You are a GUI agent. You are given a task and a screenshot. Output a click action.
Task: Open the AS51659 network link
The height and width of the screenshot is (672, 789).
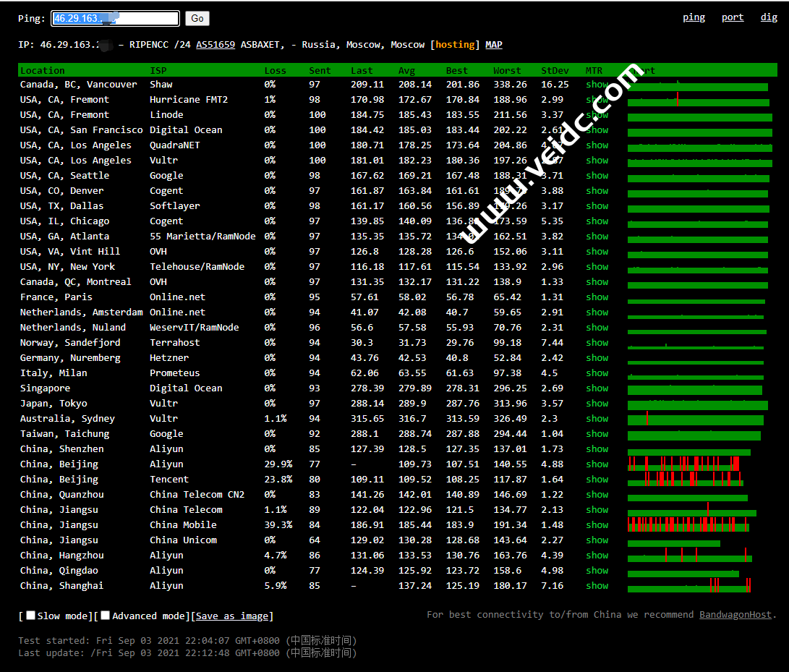click(216, 45)
